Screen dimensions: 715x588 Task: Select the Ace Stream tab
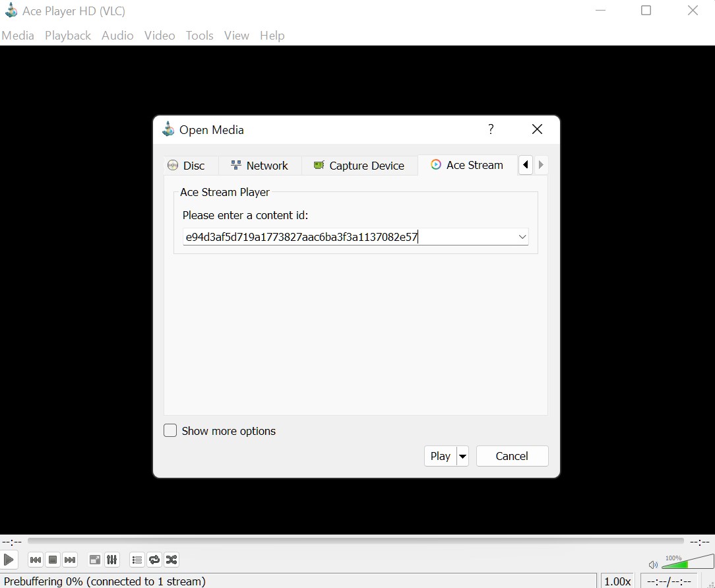coord(468,165)
